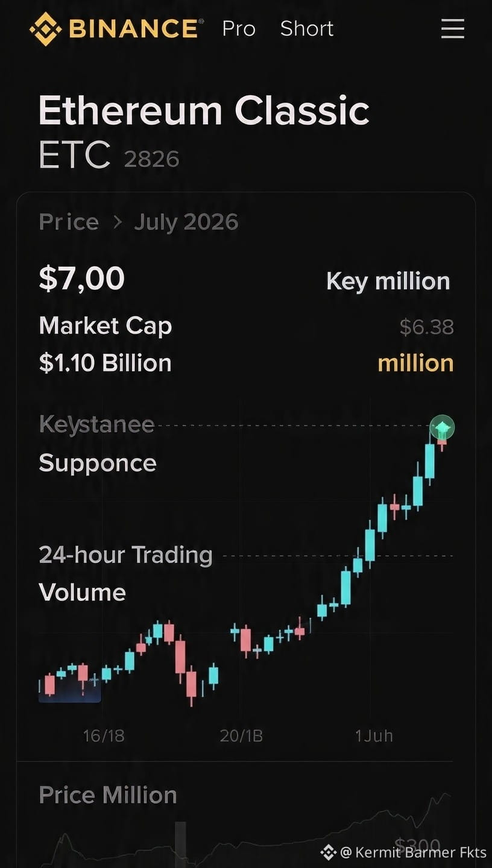Screen dimensions: 492x868
Task: Open the hamburger menu
Action: [452, 28]
